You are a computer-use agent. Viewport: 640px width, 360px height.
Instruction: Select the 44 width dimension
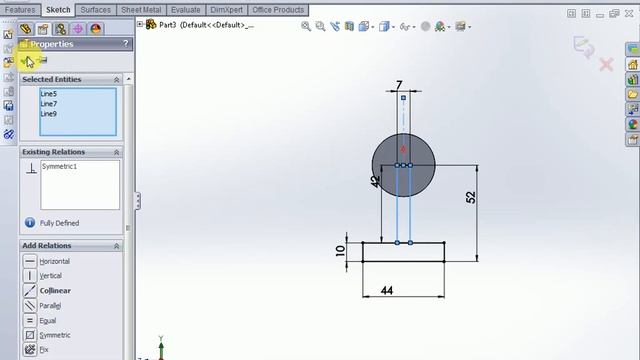387,290
